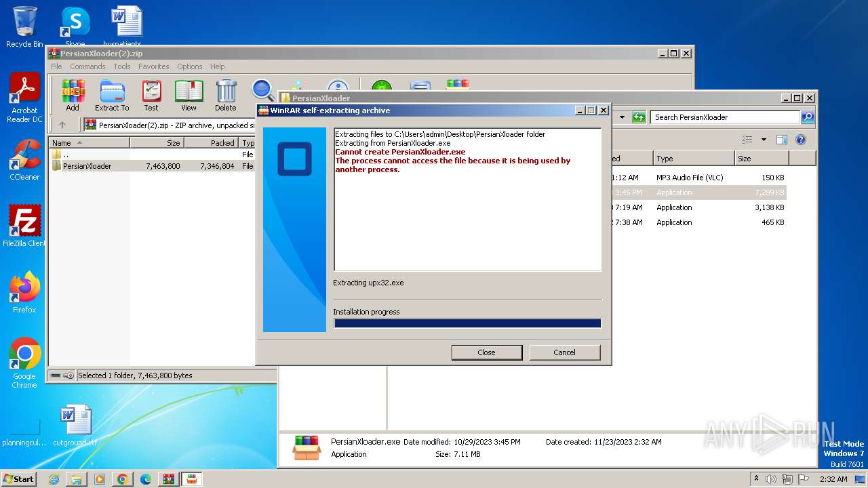Click WinRAR archive path field

point(170,125)
